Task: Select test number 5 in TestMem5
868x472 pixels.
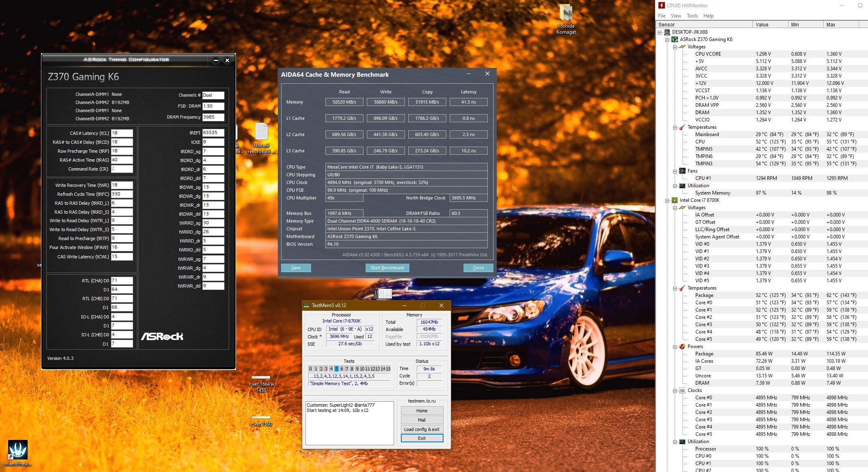Action: click(336, 369)
